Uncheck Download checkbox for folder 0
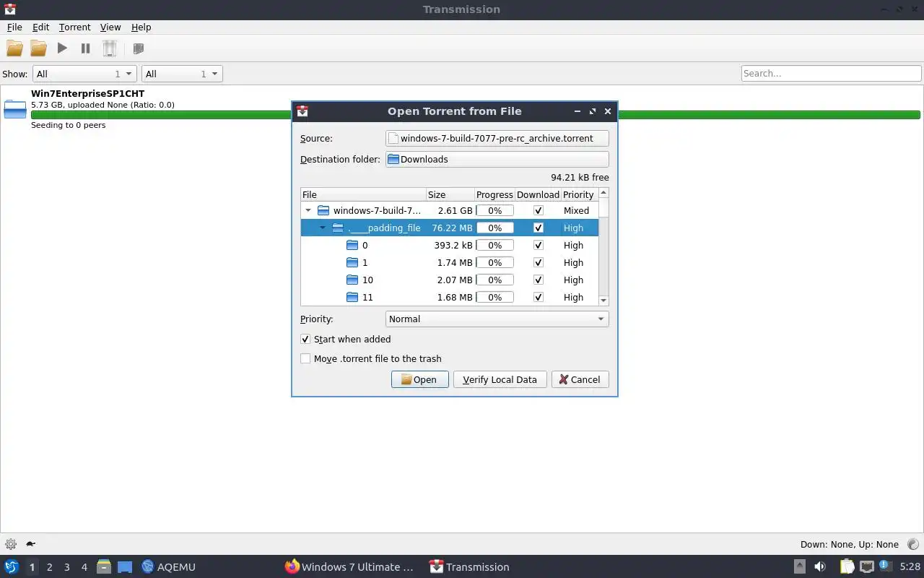The height and width of the screenshot is (578, 924). click(x=538, y=245)
